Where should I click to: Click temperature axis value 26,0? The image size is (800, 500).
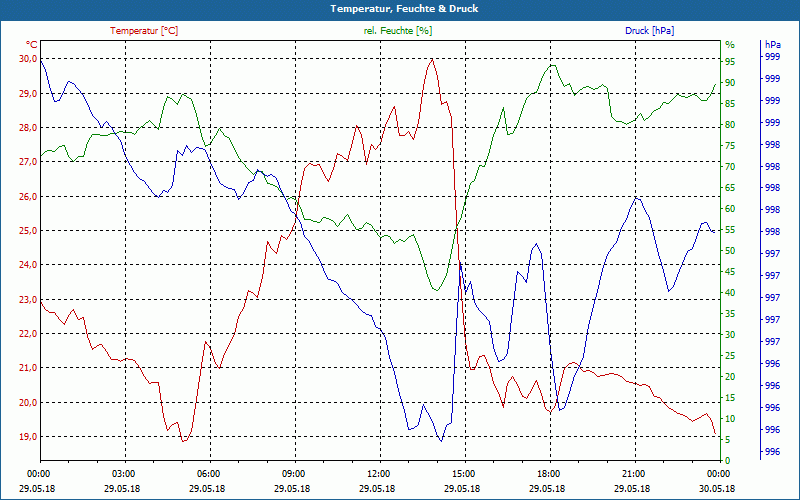28,196
